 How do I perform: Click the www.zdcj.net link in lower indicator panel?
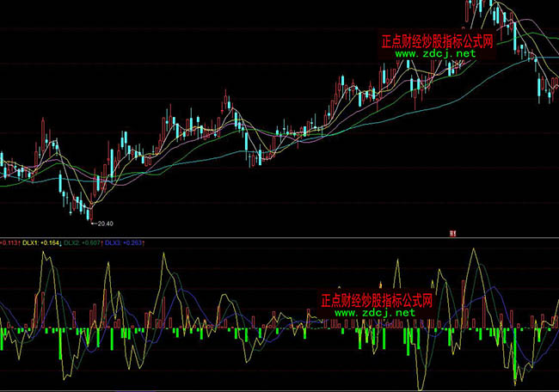tap(374, 313)
